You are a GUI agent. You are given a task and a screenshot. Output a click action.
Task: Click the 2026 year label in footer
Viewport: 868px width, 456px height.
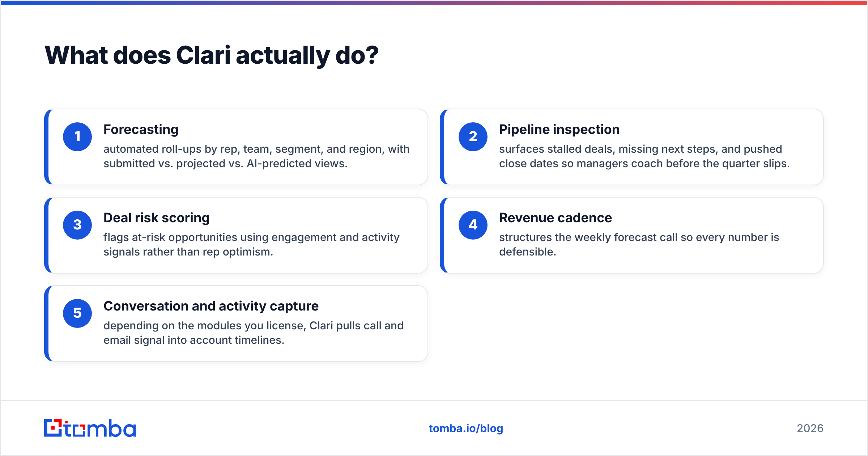810,428
